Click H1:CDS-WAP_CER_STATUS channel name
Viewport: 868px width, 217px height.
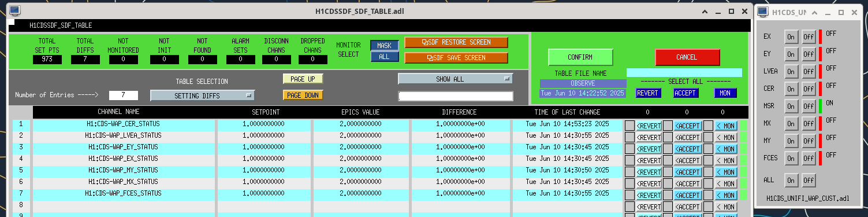click(124, 124)
